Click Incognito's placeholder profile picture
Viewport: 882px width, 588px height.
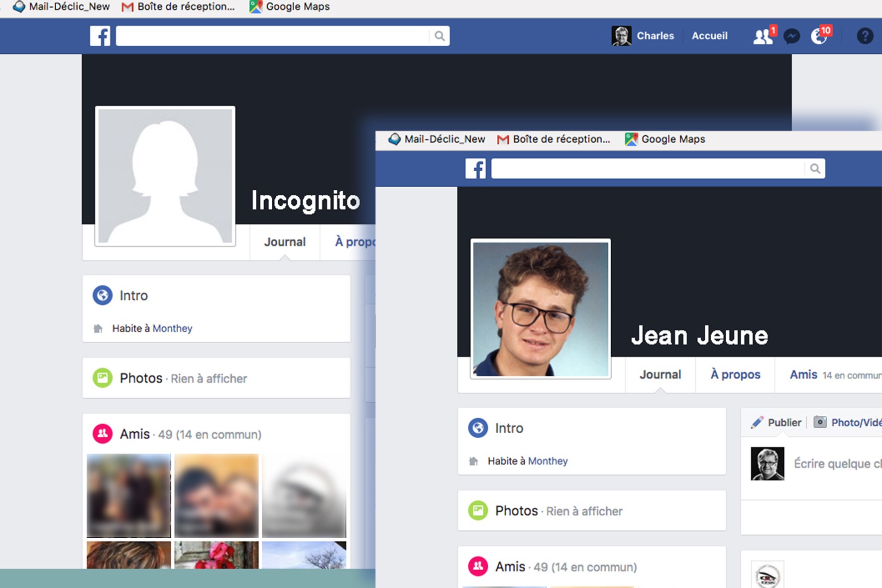coord(165,176)
